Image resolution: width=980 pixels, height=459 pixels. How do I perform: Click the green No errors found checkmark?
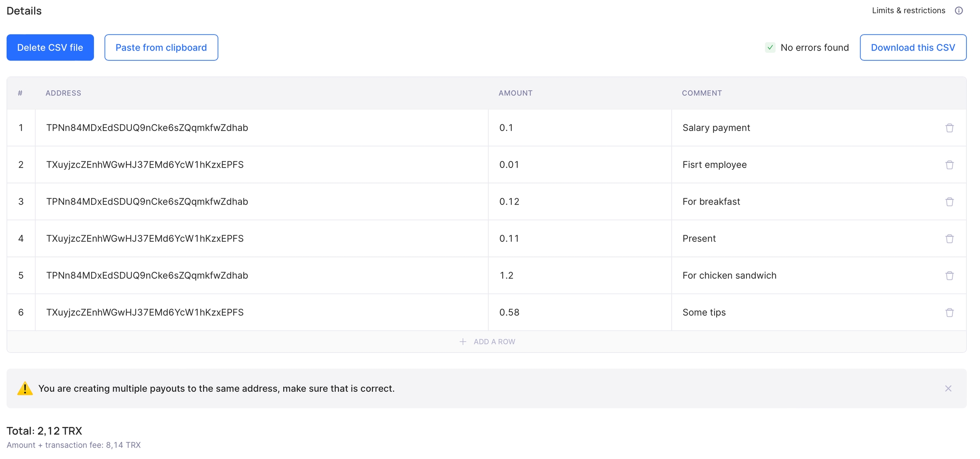coord(770,48)
